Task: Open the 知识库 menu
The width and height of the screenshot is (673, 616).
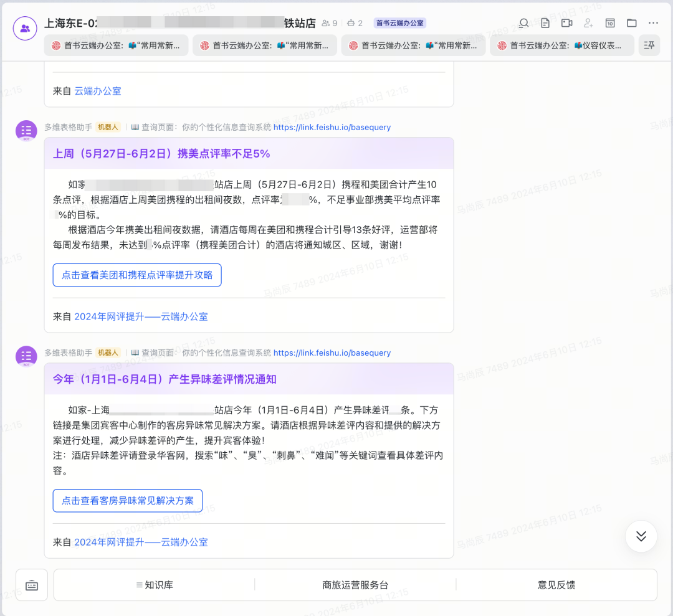Action: click(x=155, y=585)
